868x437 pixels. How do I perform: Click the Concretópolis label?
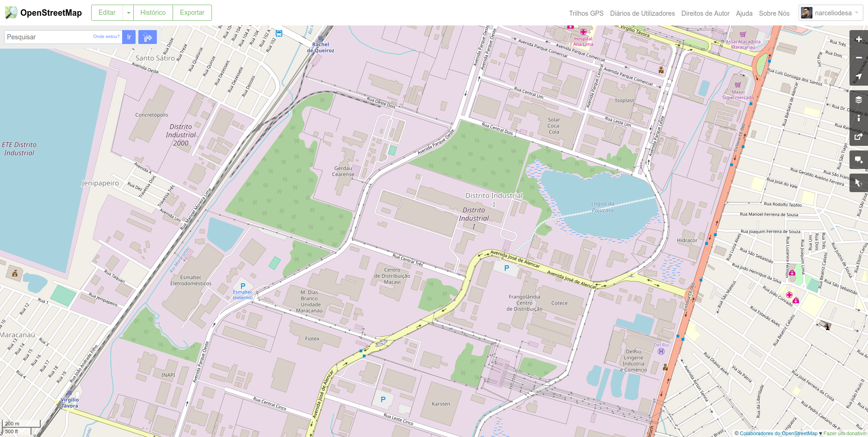[152, 115]
